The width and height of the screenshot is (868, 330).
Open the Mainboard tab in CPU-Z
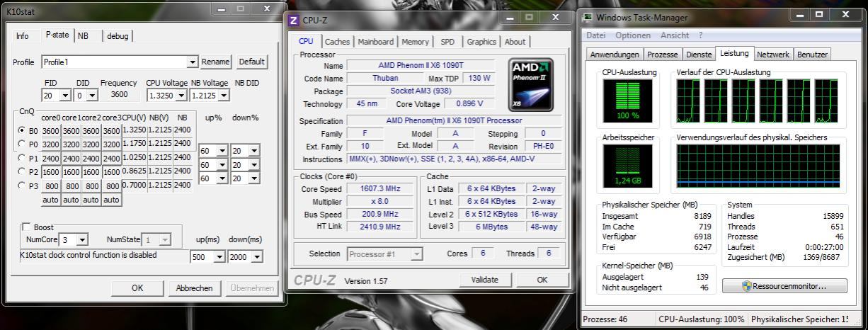click(375, 42)
